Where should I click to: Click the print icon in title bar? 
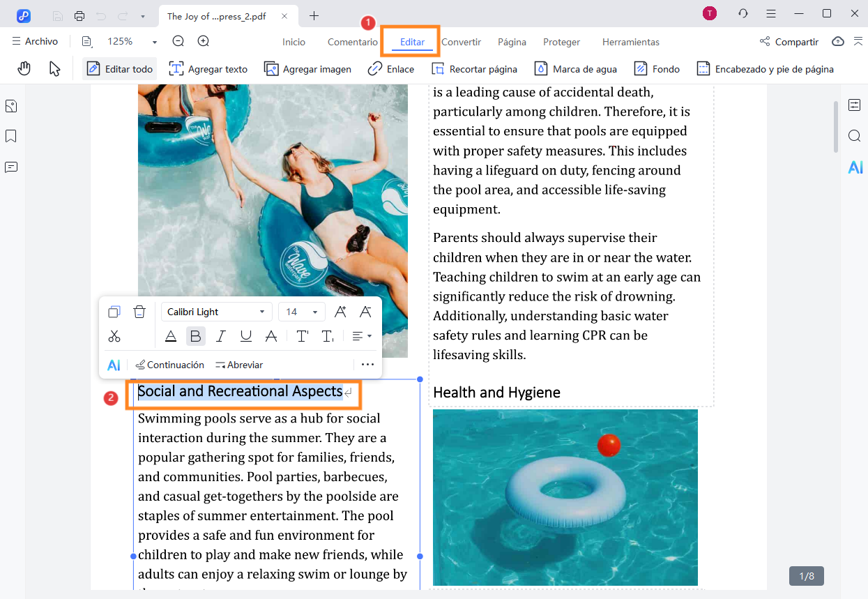click(x=79, y=16)
